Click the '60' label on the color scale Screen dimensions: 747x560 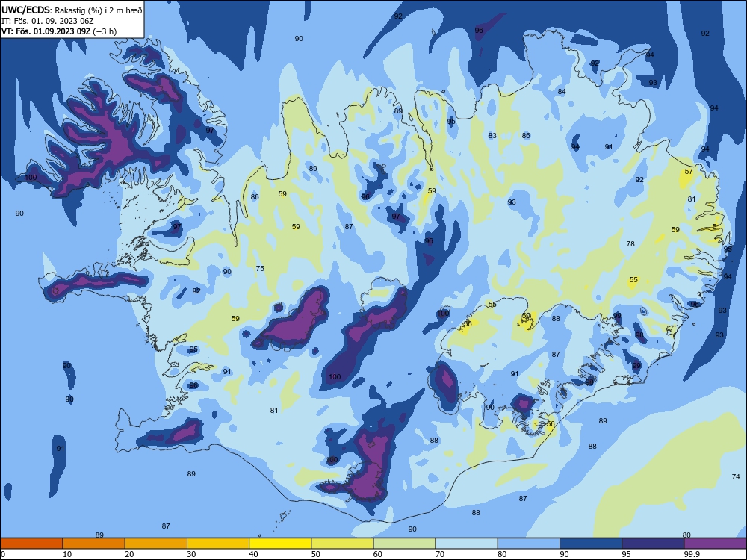[x=378, y=554]
